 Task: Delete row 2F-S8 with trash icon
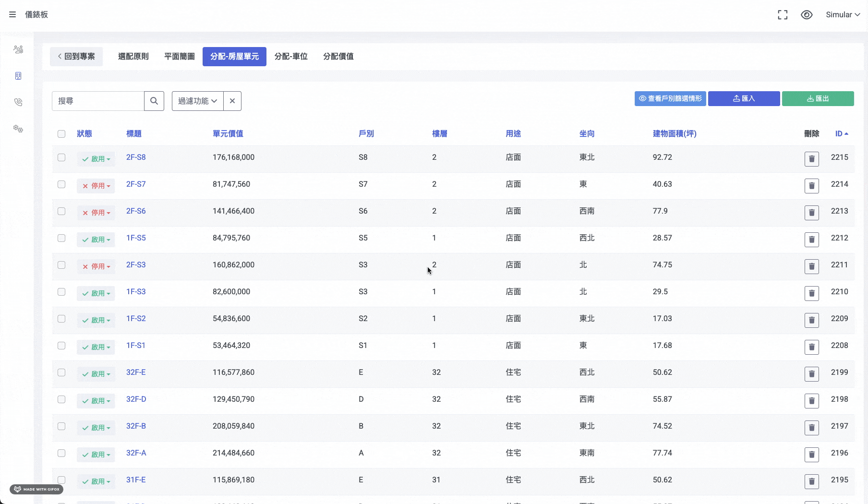coord(812,159)
